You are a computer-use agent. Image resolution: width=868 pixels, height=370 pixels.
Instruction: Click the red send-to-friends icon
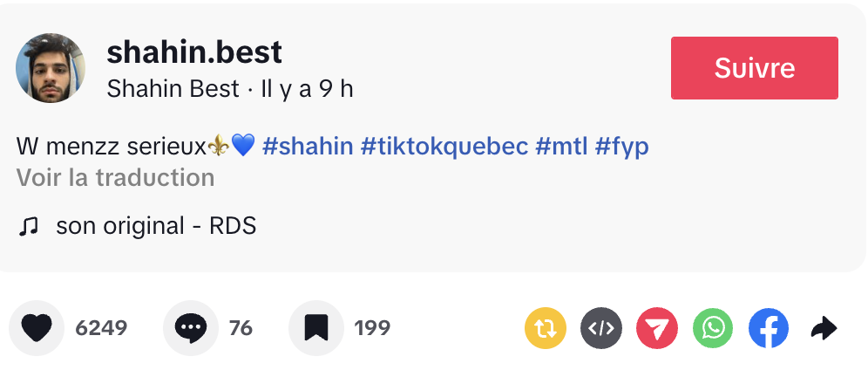[657, 328]
